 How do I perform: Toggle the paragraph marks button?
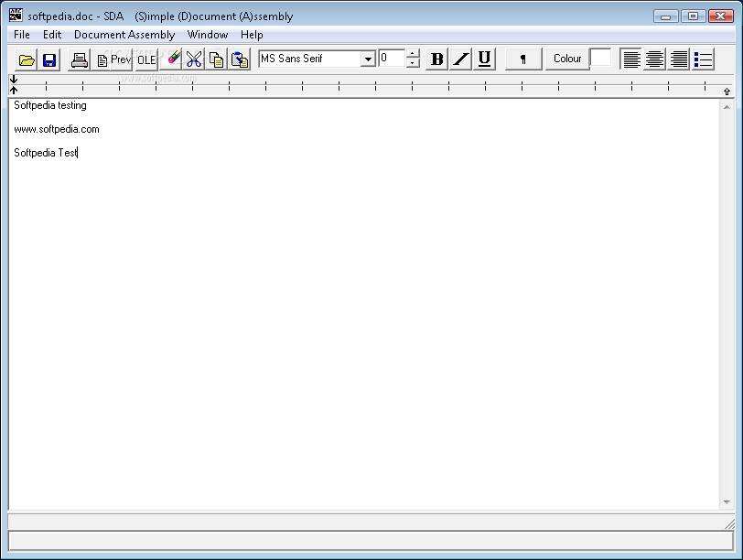[523, 59]
